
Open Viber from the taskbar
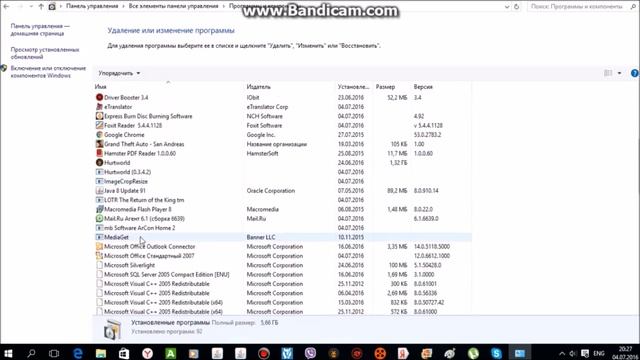coord(310,353)
